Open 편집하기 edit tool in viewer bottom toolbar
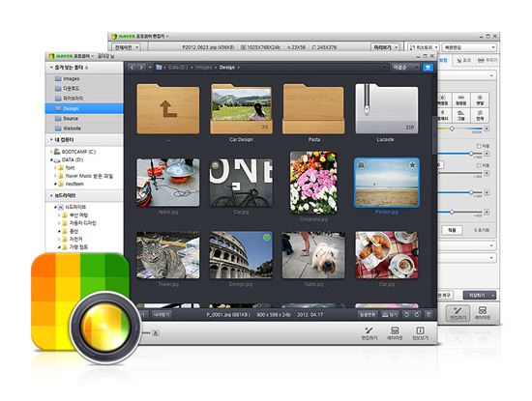The height and width of the screenshot is (401, 532). click(369, 333)
